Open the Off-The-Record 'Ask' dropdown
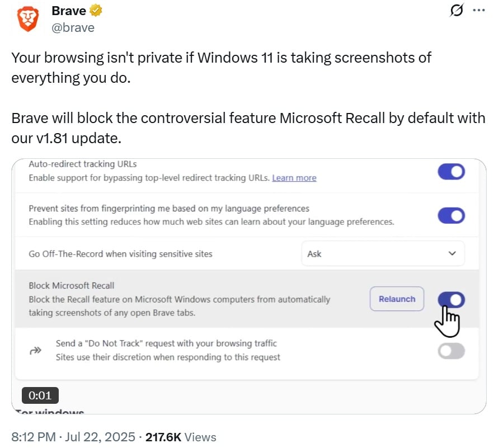494x448 pixels. pyautogui.click(x=383, y=253)
